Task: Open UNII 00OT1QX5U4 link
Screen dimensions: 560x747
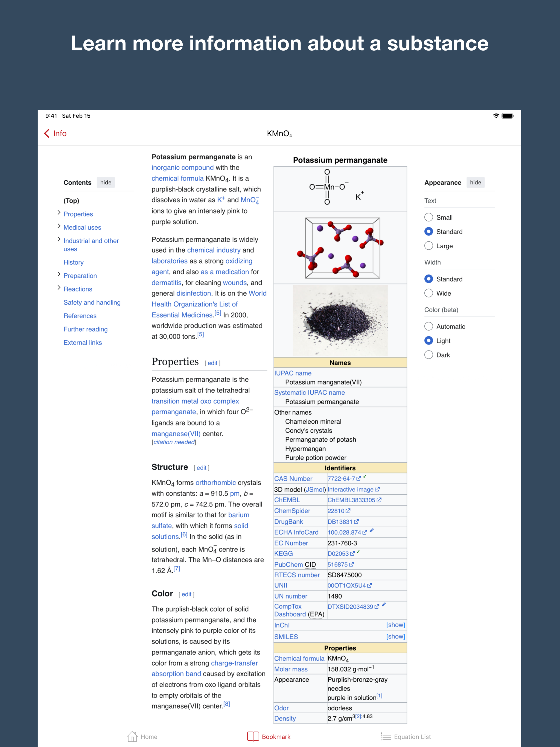Action: (x=349, y=586)
